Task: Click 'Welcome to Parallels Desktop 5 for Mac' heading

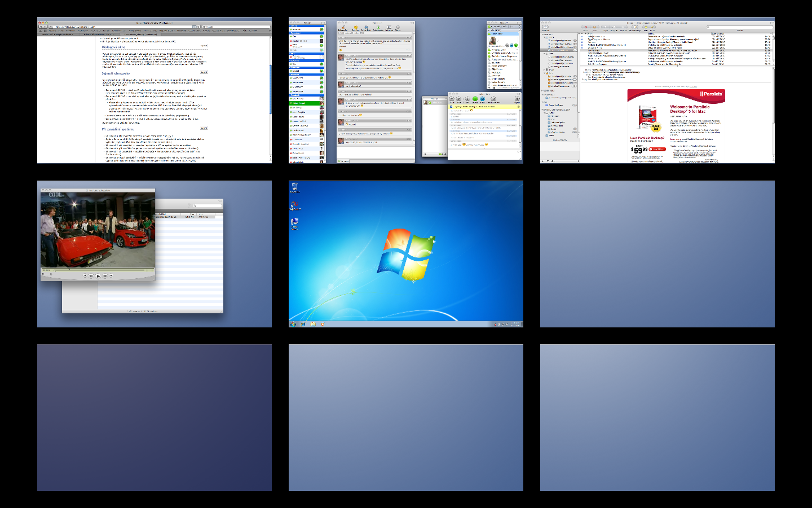Action: click(690, 109)
